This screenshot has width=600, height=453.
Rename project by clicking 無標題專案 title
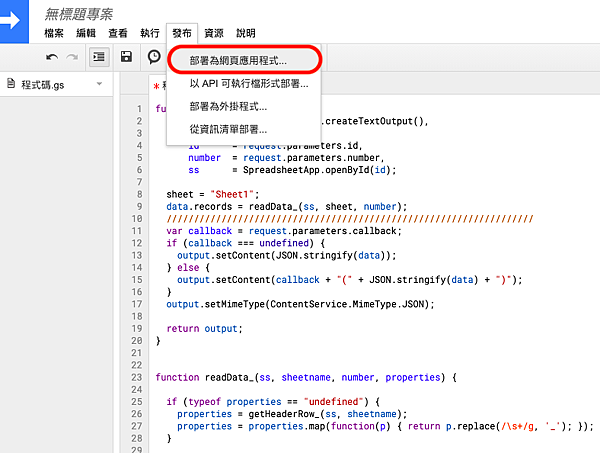(x=78, y=14)
